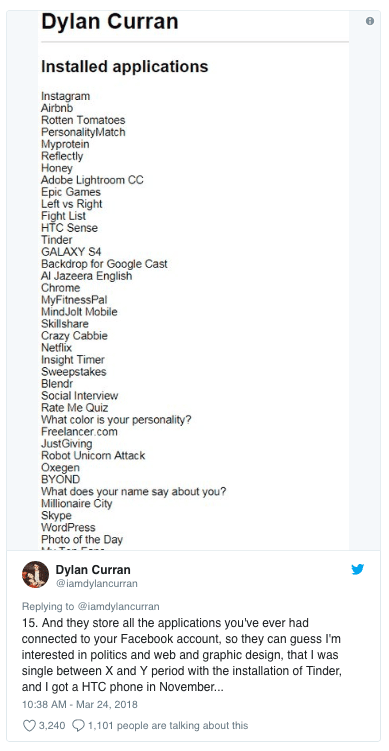
Task: Click the speech bubble reply icon
Action: pos(78,726)
